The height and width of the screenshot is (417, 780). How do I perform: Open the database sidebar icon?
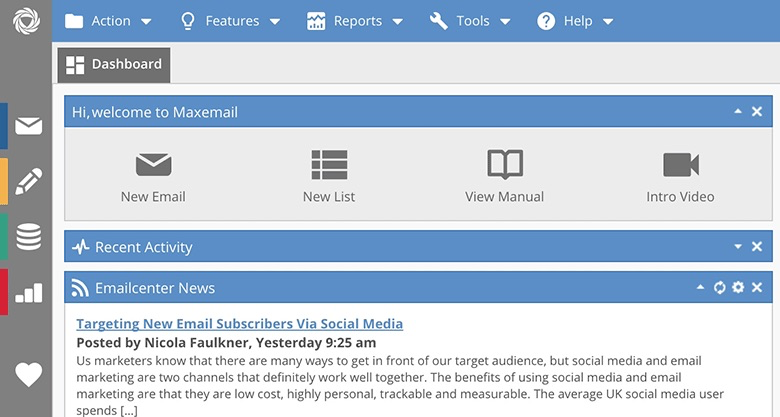click(x=29, y=237)
